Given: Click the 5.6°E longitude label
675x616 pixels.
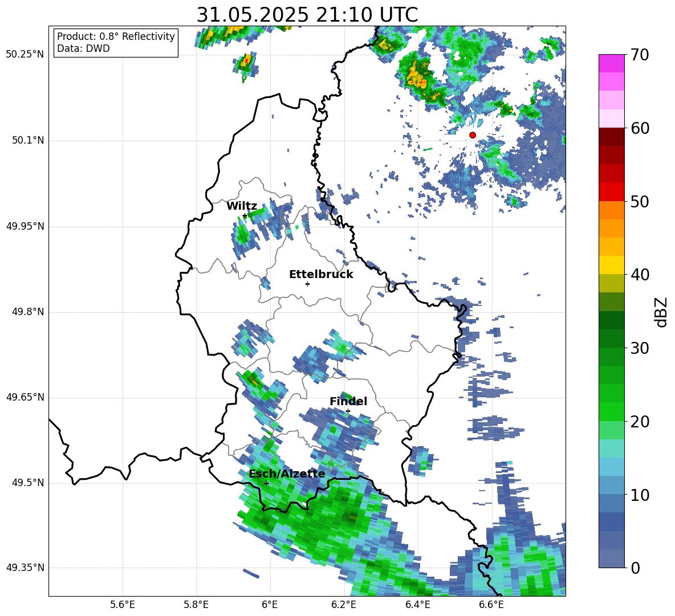Looking at the screenshot, I should click(123, 605).
